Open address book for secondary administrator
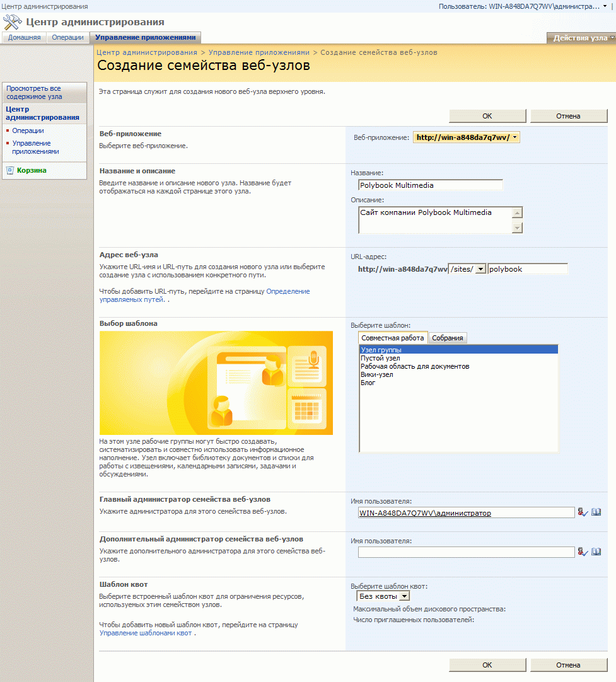 [x=596, y=552]
